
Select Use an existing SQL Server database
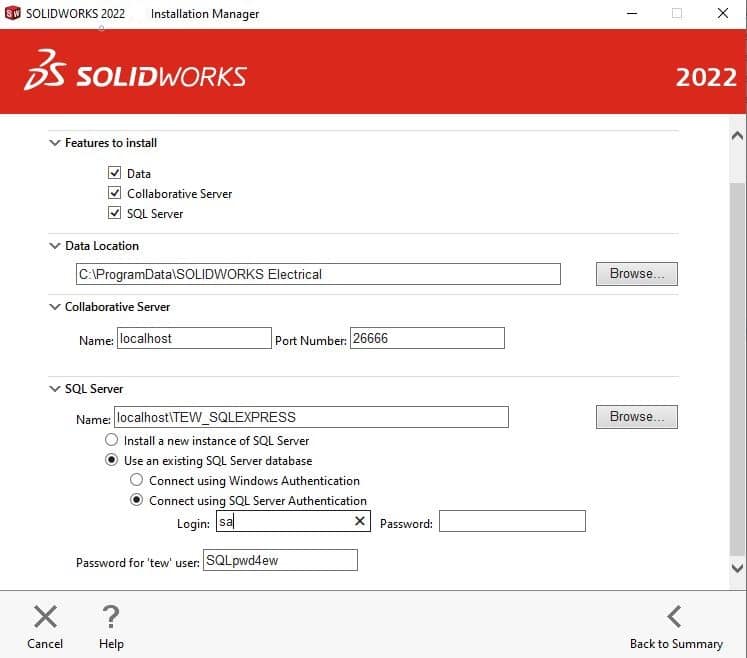tap(111, 460)
